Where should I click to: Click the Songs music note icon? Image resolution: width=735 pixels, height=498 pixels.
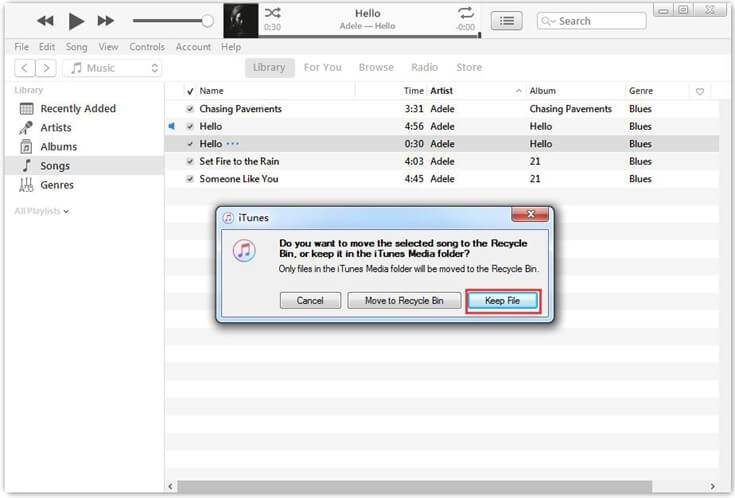27,166
